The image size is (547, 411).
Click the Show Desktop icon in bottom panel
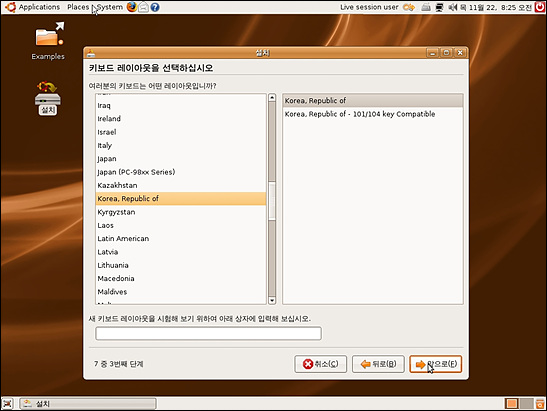pos(8,404)
